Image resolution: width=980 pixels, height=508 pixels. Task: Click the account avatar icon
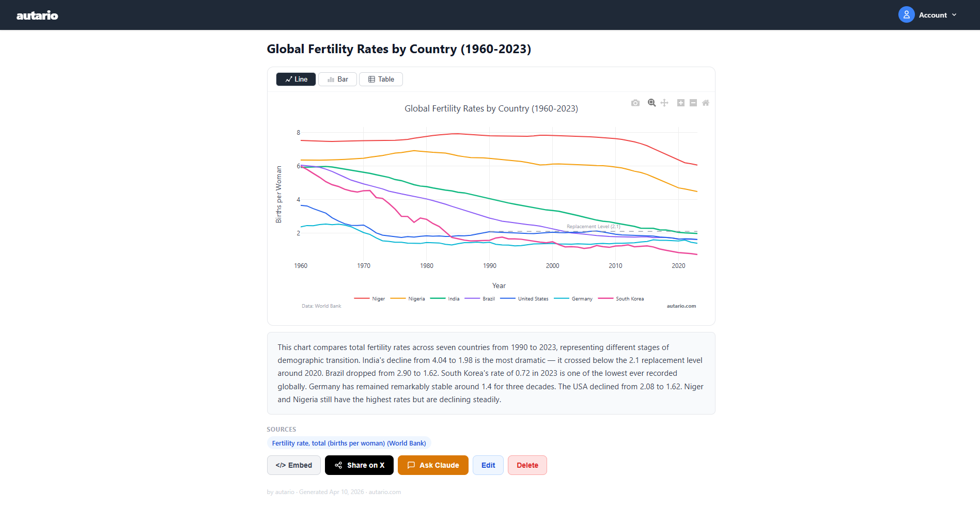(x=907, y=14)
